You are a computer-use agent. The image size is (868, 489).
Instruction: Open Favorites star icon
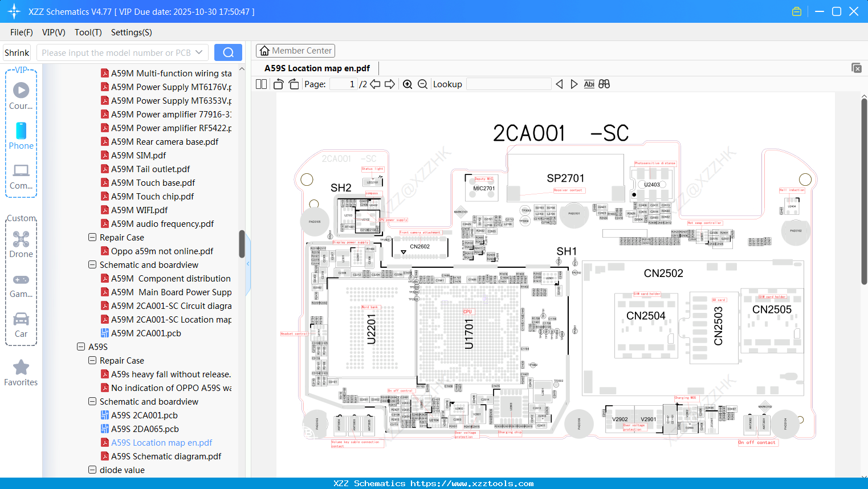(21, 373)
